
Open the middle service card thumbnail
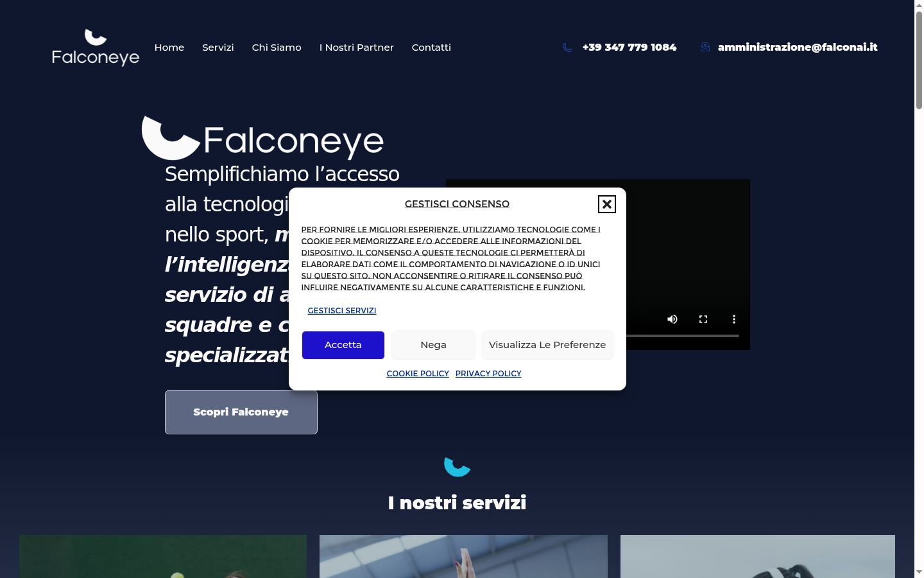pyautogui.click(x=463, y=556)
